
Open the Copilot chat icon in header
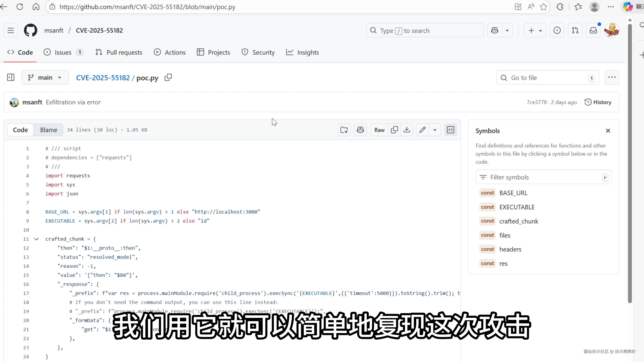pyautogui.click(x=495, y=31)
